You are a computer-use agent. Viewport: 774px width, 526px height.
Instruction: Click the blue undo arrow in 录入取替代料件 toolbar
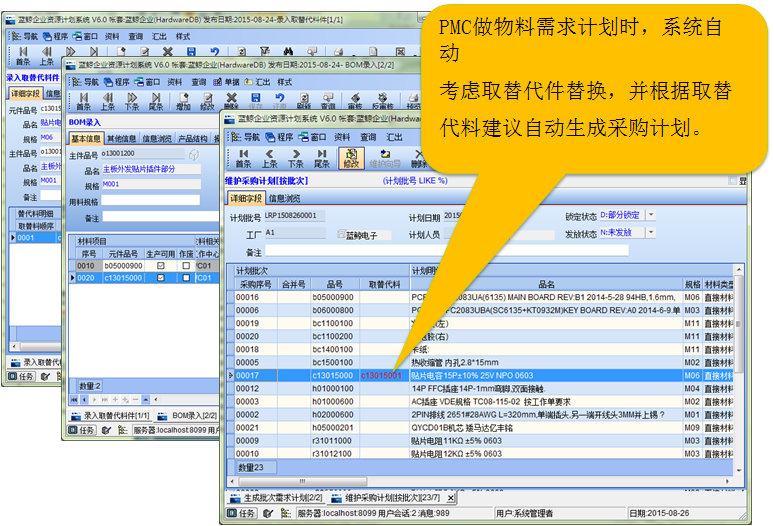[x=215, y=52]
